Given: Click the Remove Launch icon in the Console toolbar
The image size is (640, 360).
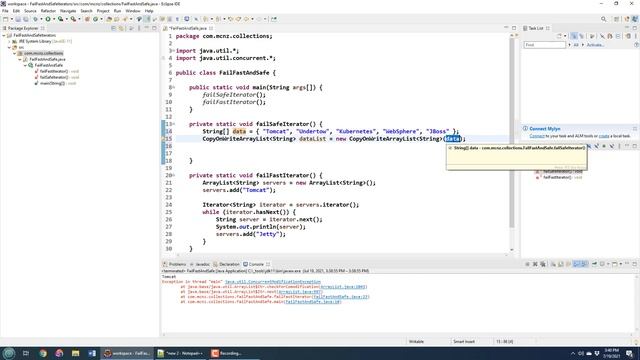Looking at the screenshot, I should point(535,264).
